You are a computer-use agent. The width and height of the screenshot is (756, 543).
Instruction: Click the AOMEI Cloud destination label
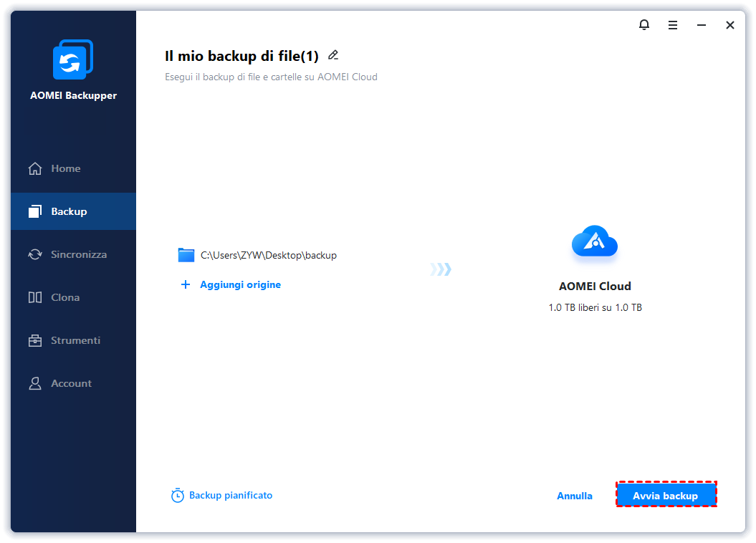595,287
